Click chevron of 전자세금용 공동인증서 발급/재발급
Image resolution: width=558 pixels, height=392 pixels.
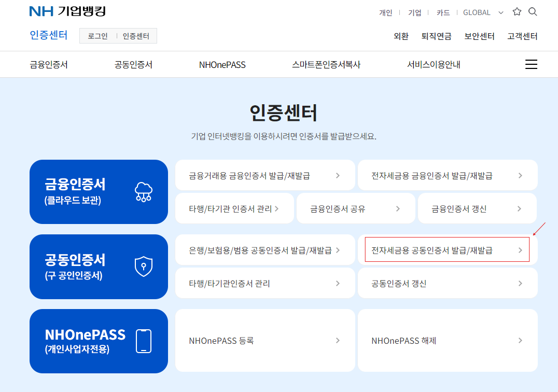(520, 250)
